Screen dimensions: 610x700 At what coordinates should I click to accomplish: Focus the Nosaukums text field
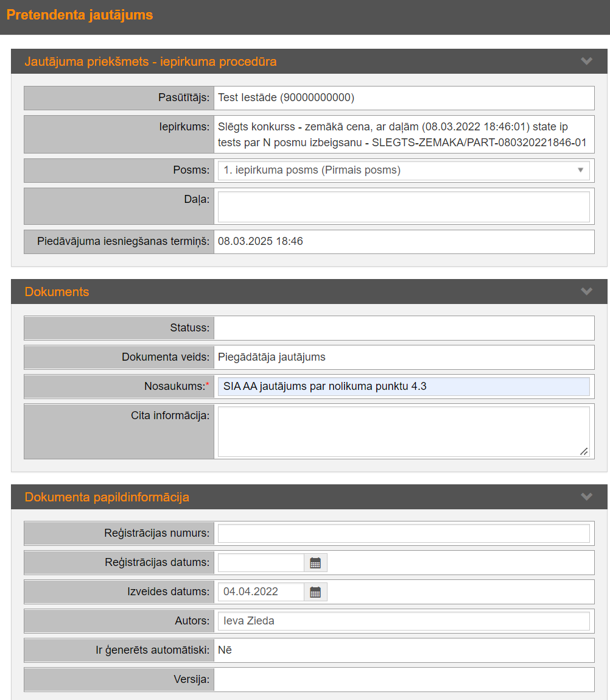pos(404,386)
